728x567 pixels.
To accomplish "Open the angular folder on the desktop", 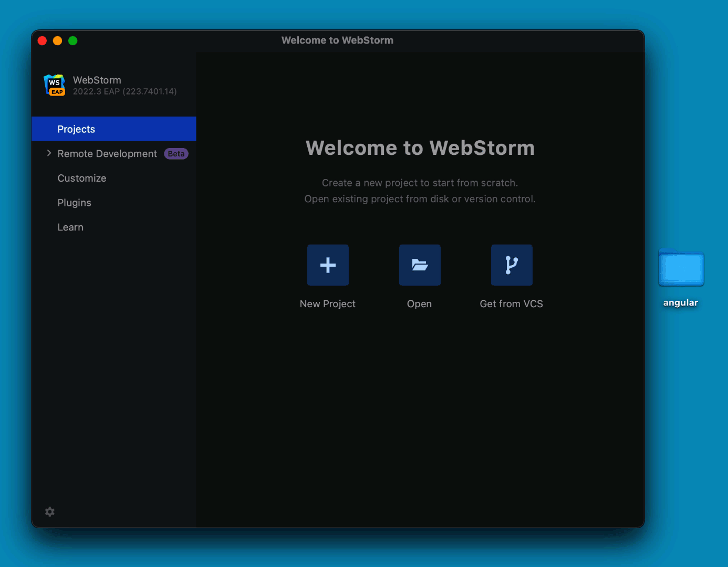I will [x=681, y=269].
